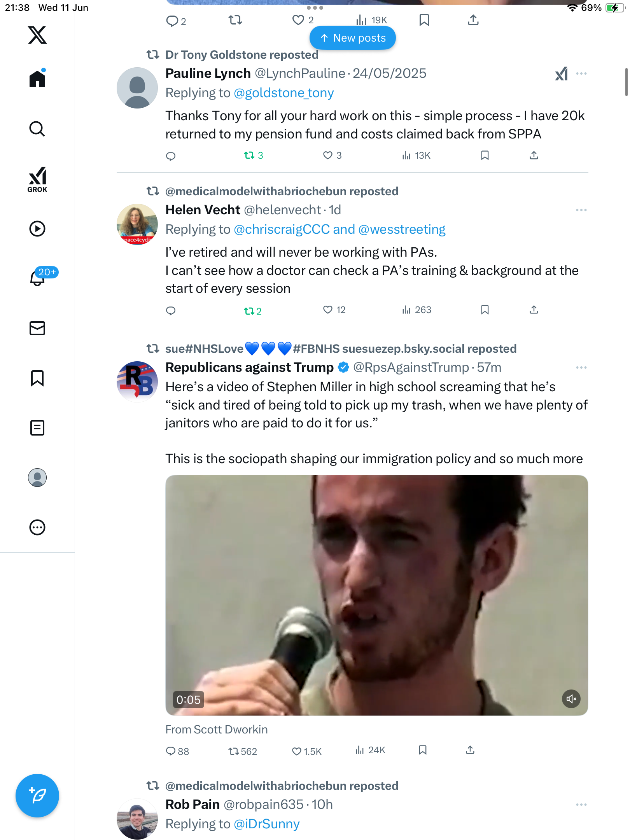Open Grok from the sidebar
630x840 pixels.
[x=37, y=179]
